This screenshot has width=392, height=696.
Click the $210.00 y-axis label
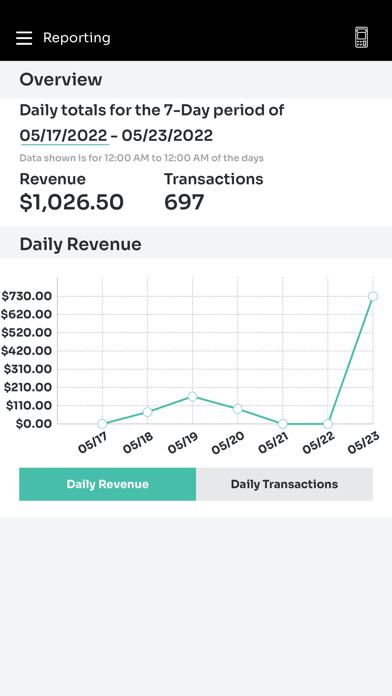click(28, 388)
